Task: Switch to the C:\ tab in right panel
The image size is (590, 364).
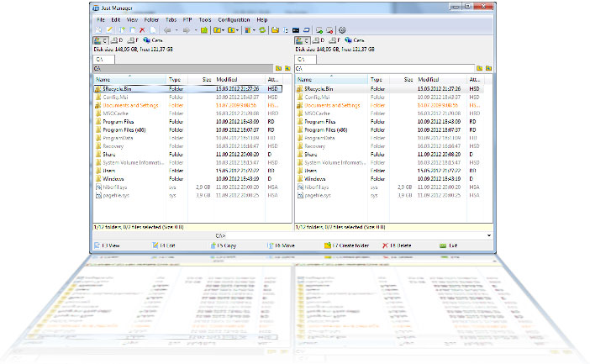Action: [301, 60]
